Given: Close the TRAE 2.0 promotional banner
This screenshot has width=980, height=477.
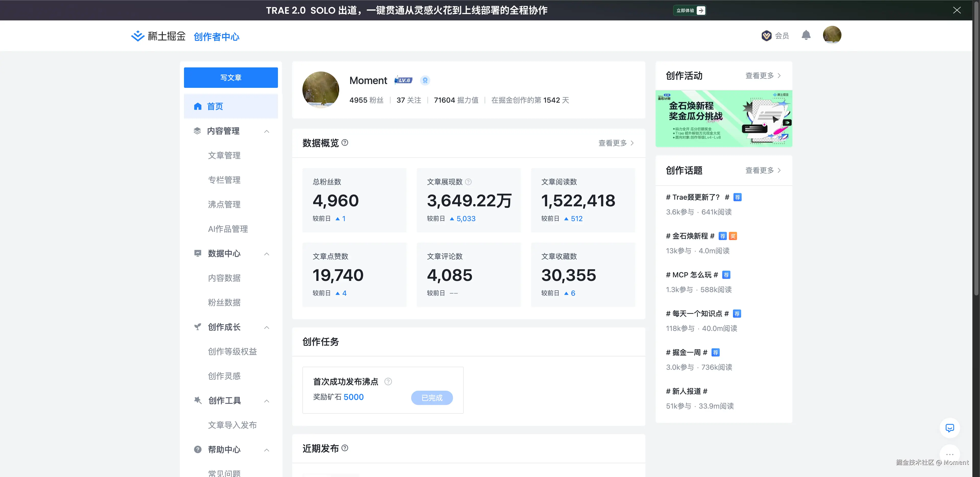Looking at the screenshot, I should [x=957, y=10].
